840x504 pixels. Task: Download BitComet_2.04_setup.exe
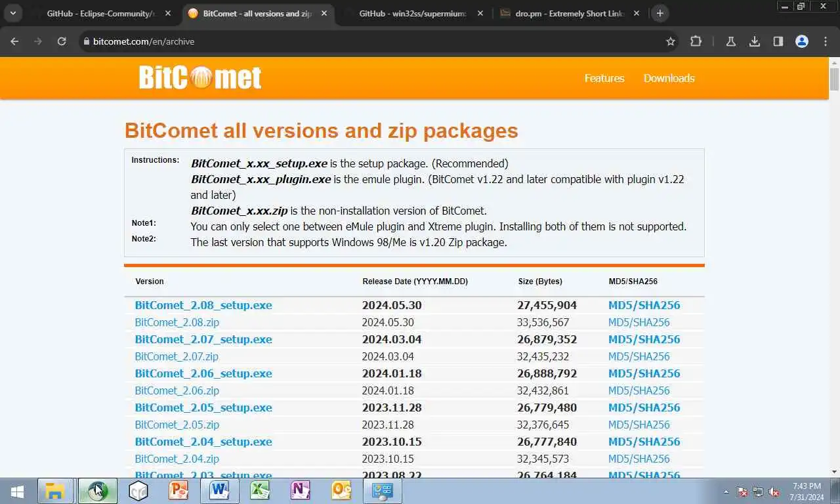(x=203, y=442)
